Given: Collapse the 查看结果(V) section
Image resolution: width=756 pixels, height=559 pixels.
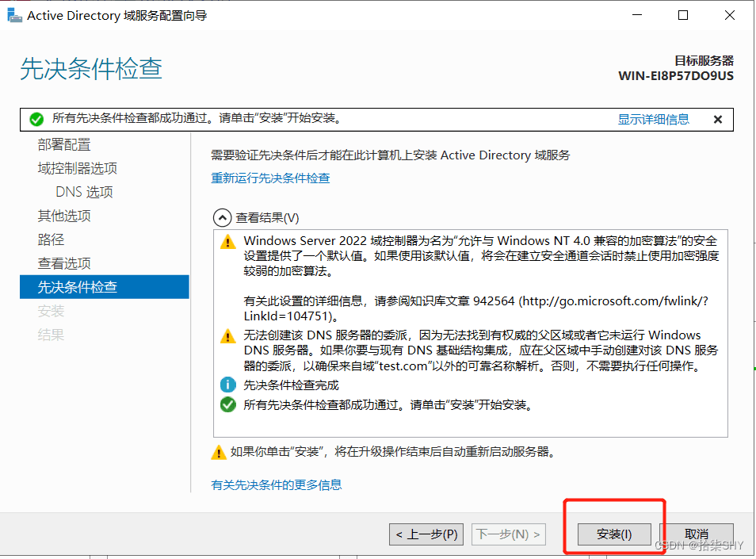Looking at the screenshot, I should tap(222, 217).
